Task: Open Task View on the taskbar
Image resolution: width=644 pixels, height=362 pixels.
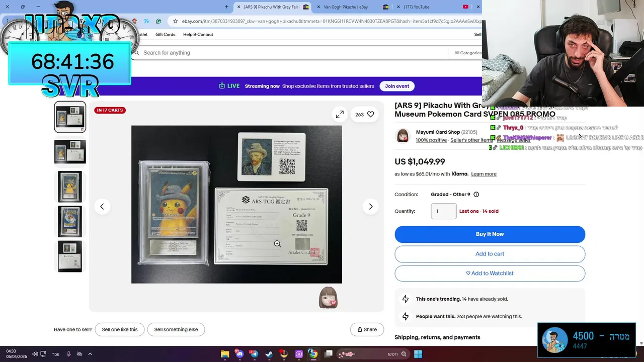Action: click(x=329, y=354)
